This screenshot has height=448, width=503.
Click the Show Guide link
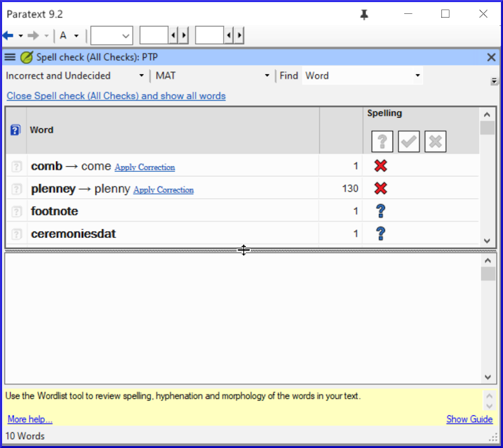[469, 419]
